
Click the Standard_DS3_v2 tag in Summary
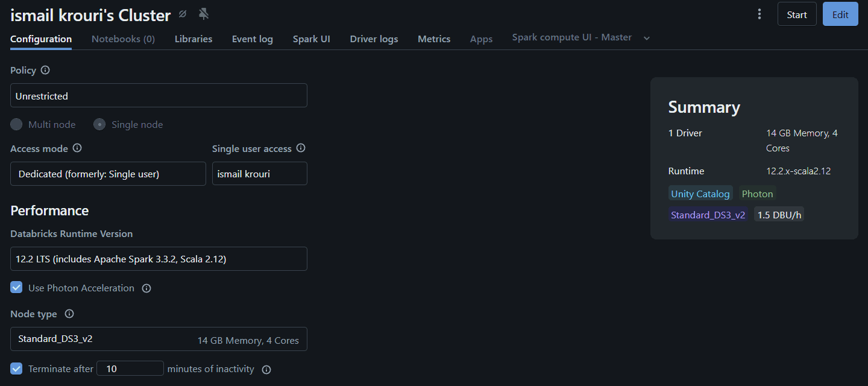tap(708, 215)
